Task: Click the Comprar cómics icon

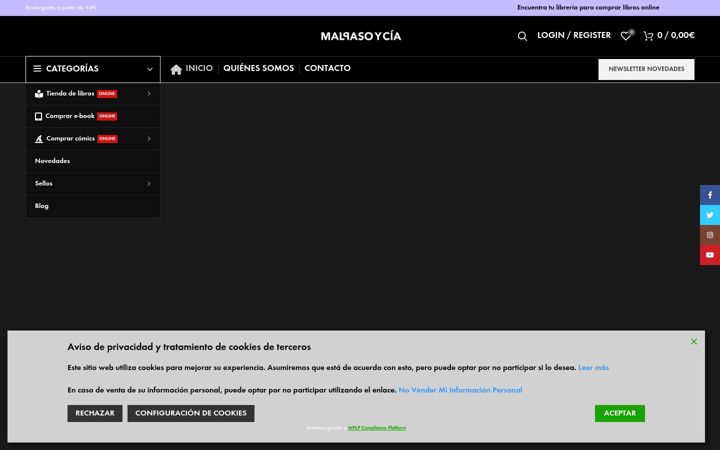Action: 39,139
